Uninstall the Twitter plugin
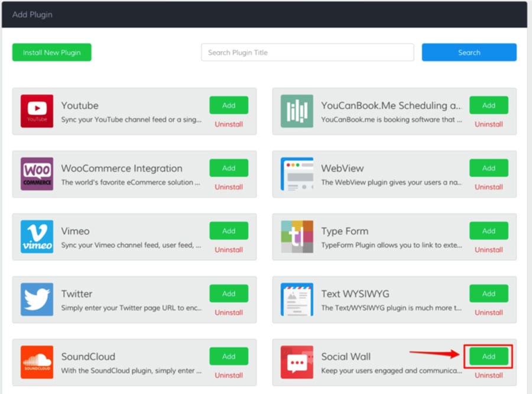The height and width of the screenshot is (394, 532). pyautogui.click(x=229, y=312)
